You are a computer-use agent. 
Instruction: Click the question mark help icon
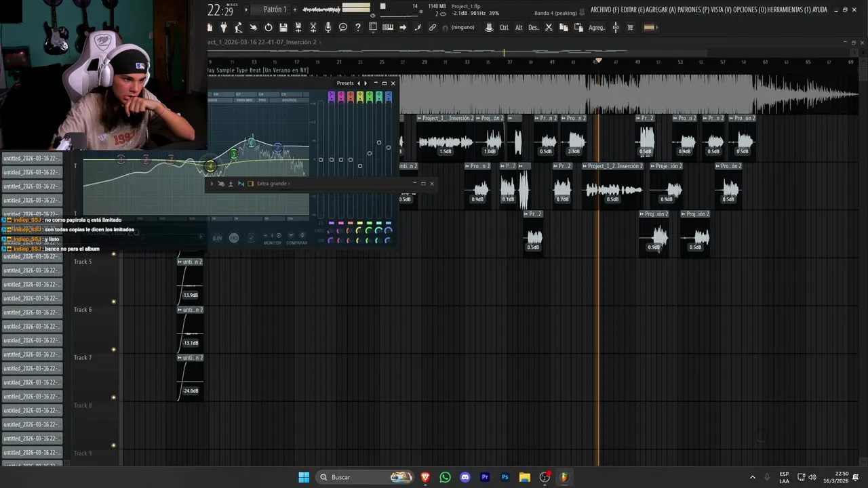(x=358, y=27)
